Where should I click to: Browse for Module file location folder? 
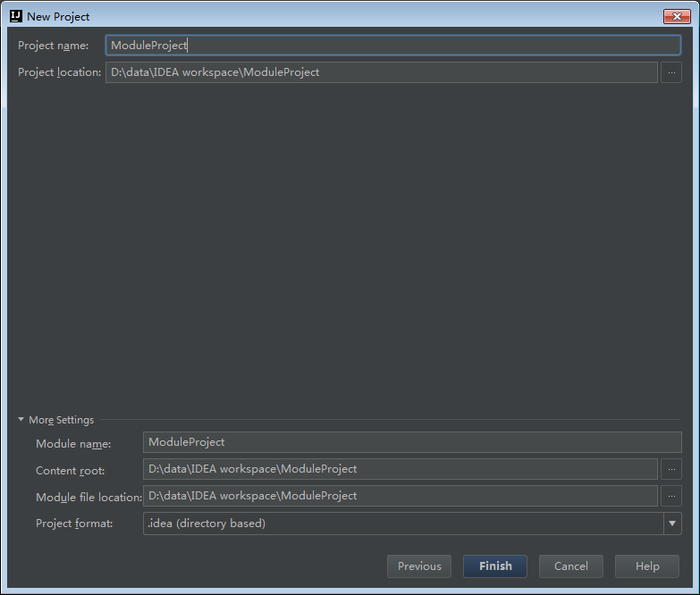tap(671, 496)
